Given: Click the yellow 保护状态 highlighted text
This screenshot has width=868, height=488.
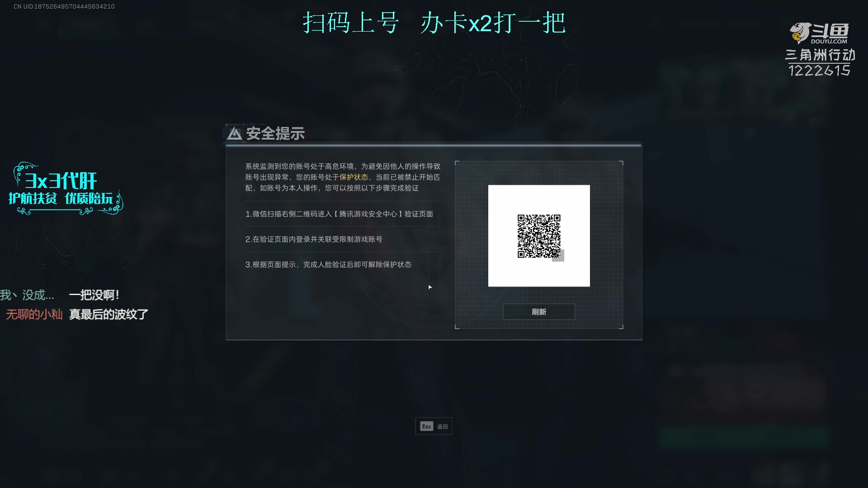Looking at the screenshot, I should click(354, 177).
